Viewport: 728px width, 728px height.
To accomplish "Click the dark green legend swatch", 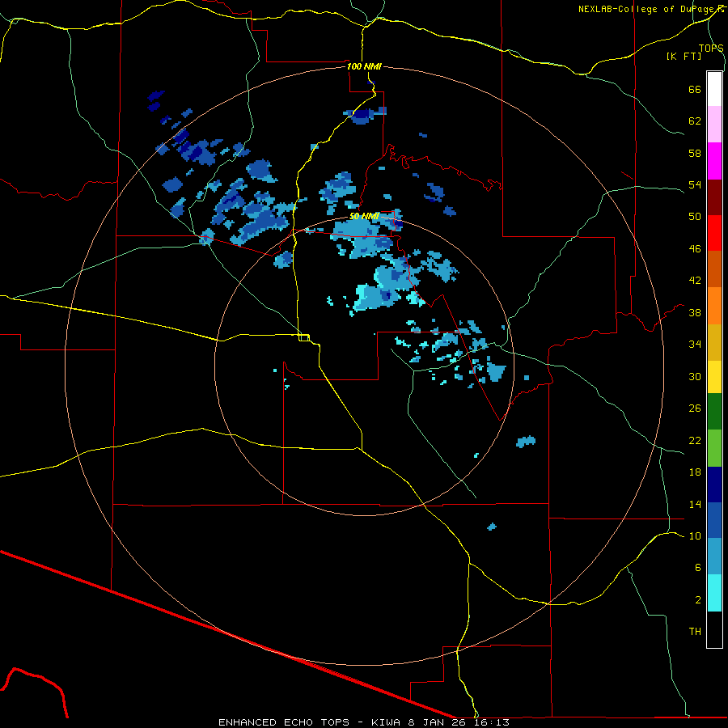I will tap(714, 412).
